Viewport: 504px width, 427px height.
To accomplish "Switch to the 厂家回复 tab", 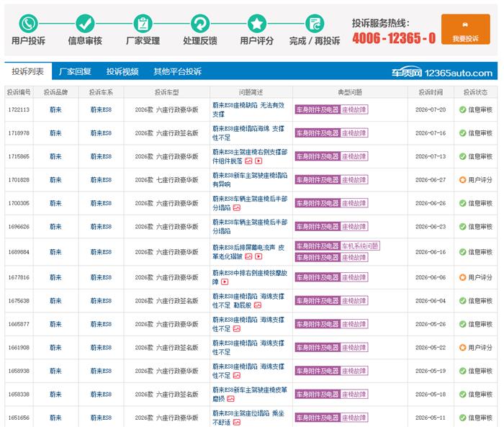I will 75,71.
